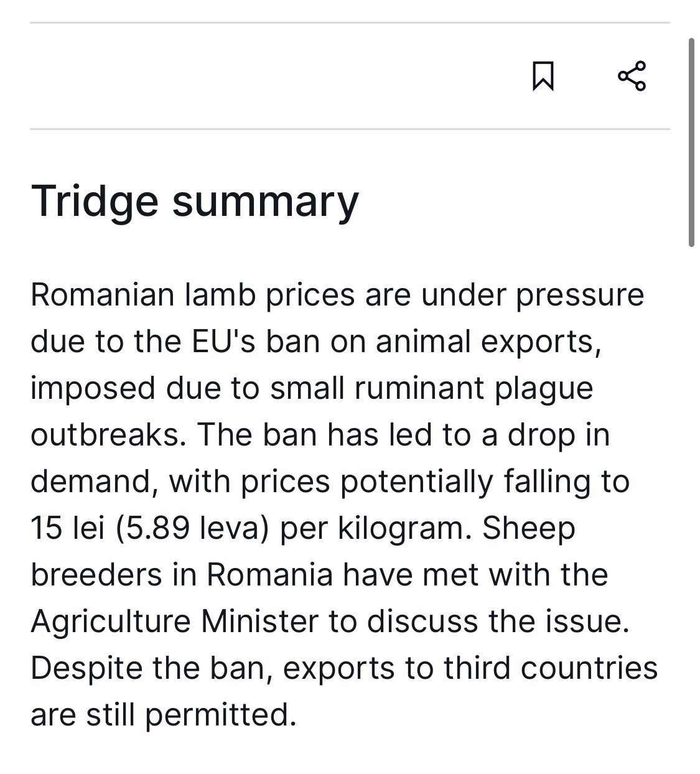Image resolution: width=700 pixels, height=774 pixels.
Task: Click the word 'outbreaks.' in the summary
Action: coord(109,434)
